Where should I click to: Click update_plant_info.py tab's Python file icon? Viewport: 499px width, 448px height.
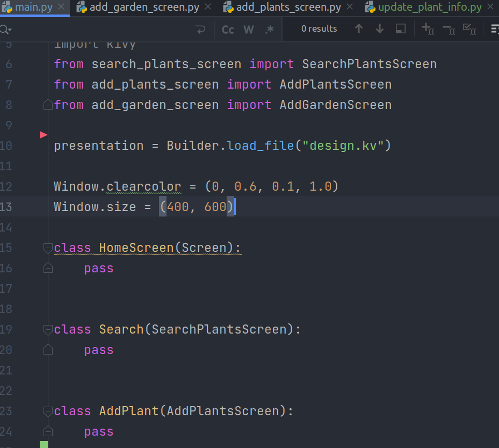point(370,7)
